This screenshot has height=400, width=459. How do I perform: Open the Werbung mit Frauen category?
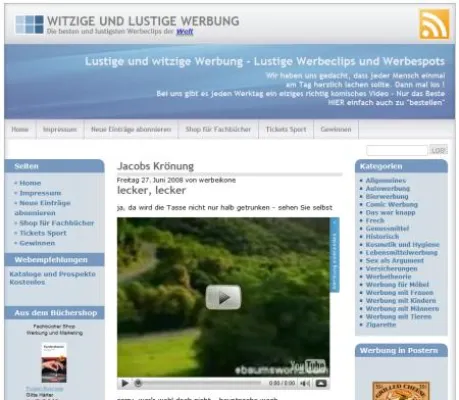399,292
